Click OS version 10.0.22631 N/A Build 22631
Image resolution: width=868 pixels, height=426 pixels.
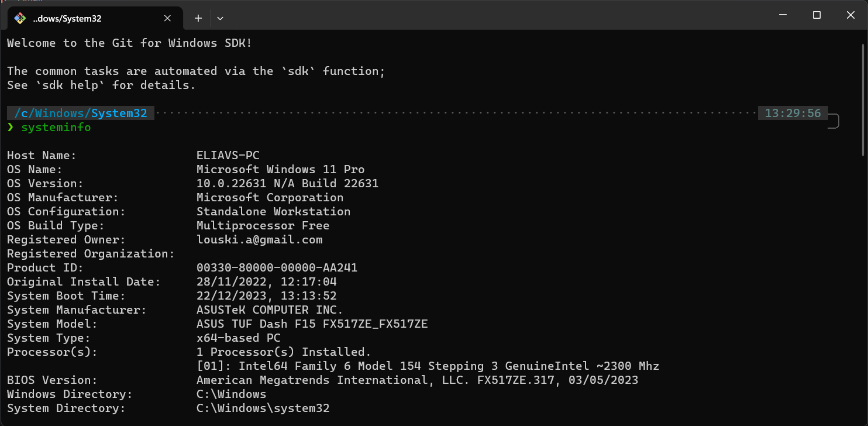pyautogui.click(x=288, y=183)
